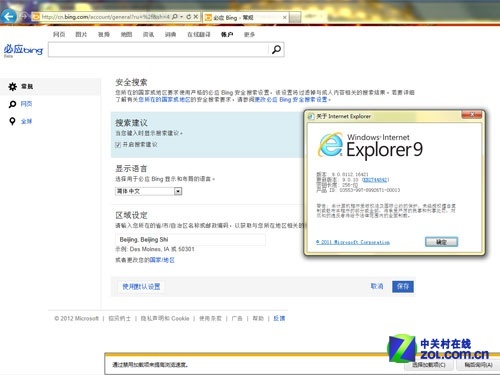Screen dimensions: 500x375
Task: Open the 资讯 news navigation item
Action: tap(148, 34)
